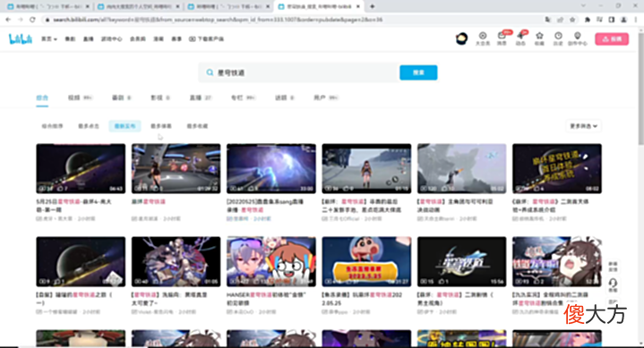
Task: Switch to the 影视 results tab
Action: pyautogui.click(x=160, y=98)
